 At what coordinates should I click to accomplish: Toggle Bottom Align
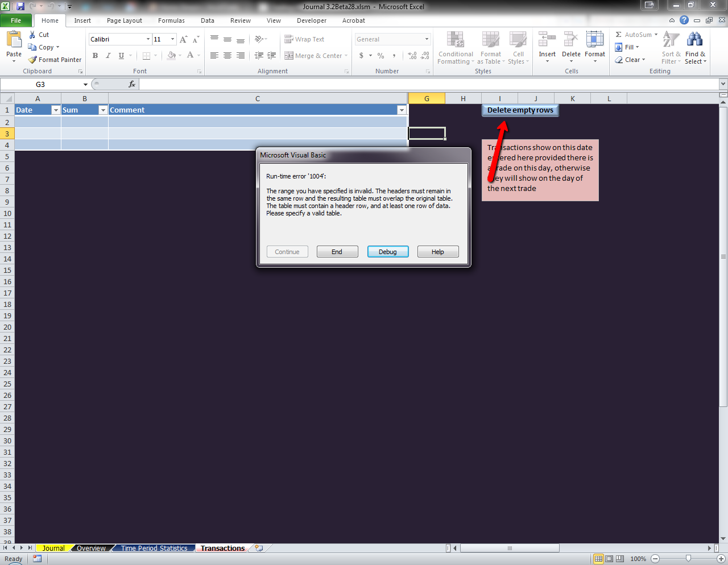tap(241, 39)
